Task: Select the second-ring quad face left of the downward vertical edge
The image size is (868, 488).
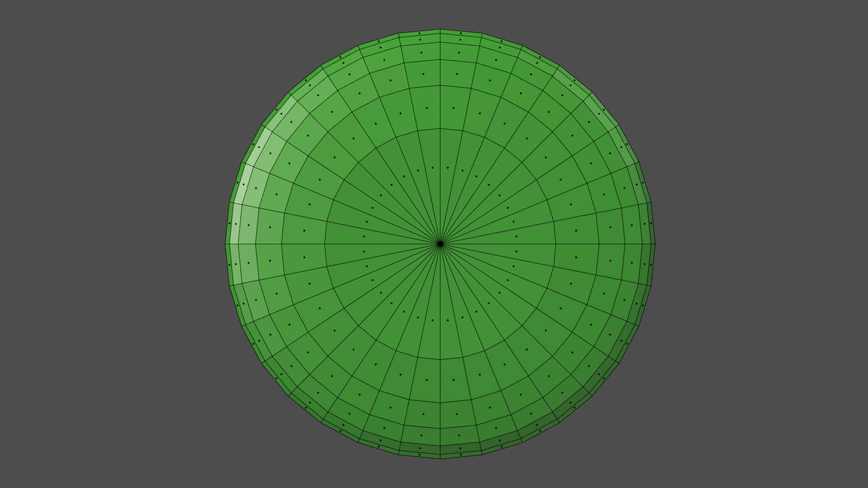Action: click(427, 380)
